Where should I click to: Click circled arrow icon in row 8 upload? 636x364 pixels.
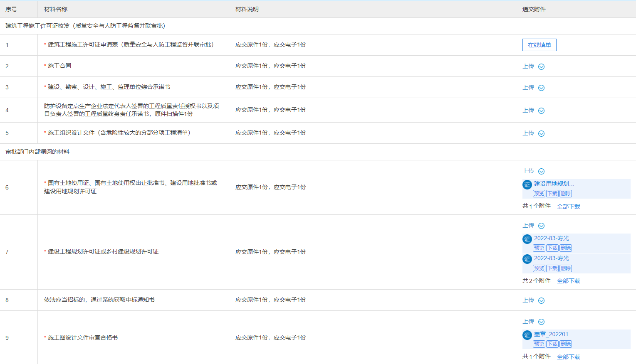[x=541, y=301]
